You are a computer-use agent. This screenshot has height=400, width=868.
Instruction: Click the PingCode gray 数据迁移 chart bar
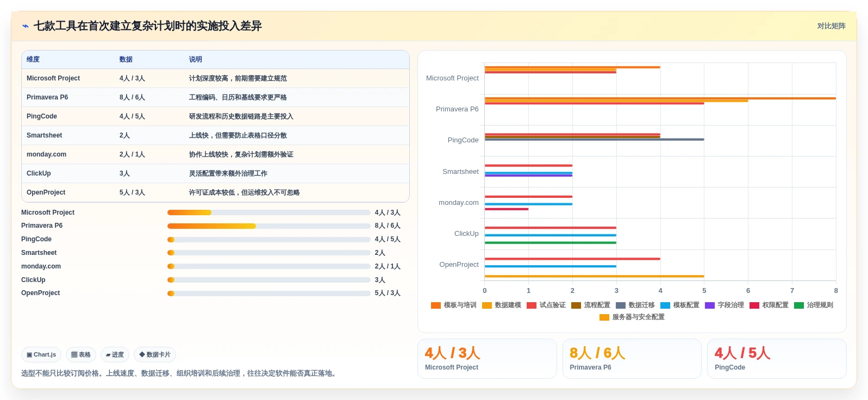pos(595,140)
